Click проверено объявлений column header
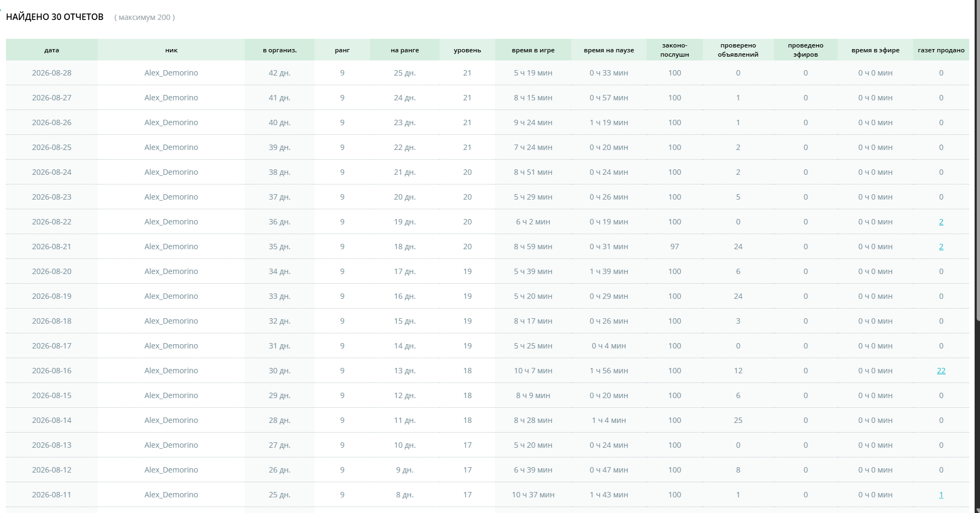This screenshot has width=980, height=513. click(x=738, y=50)
